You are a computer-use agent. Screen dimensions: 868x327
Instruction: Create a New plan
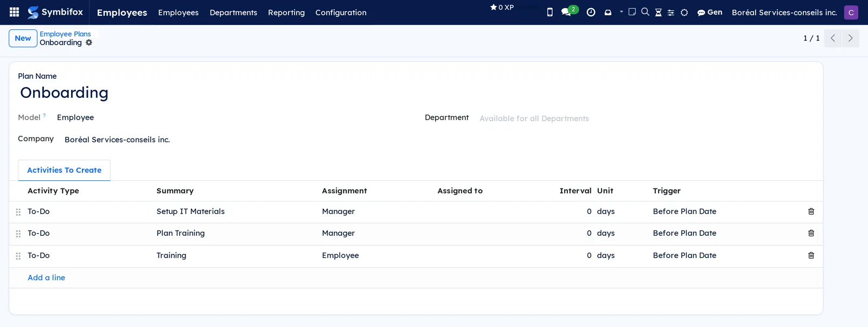[23, 38]
